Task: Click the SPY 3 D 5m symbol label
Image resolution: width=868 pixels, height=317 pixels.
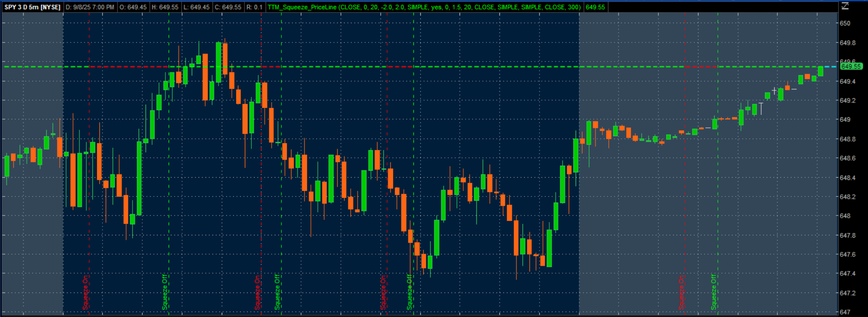Action: coord(32,7)
